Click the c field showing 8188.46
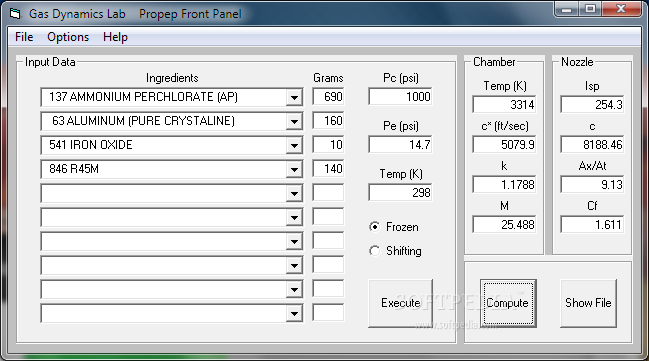 coord(592,145)
